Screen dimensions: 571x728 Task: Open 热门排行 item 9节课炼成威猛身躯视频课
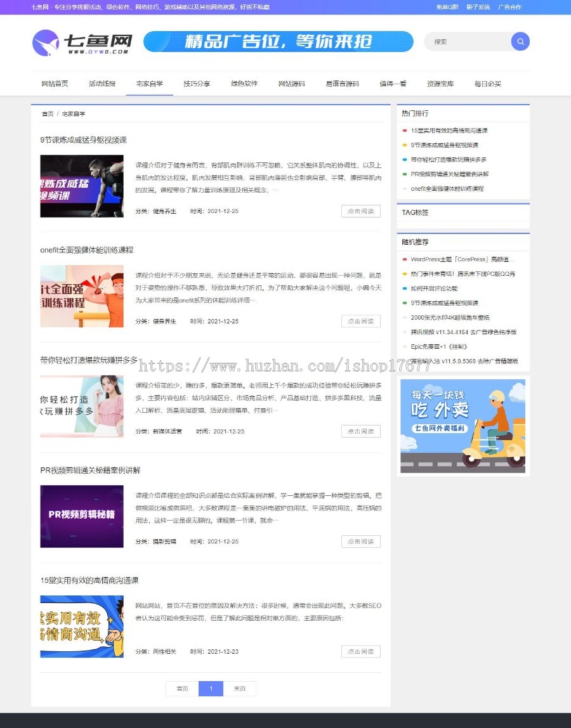click(x=445, y=145)
